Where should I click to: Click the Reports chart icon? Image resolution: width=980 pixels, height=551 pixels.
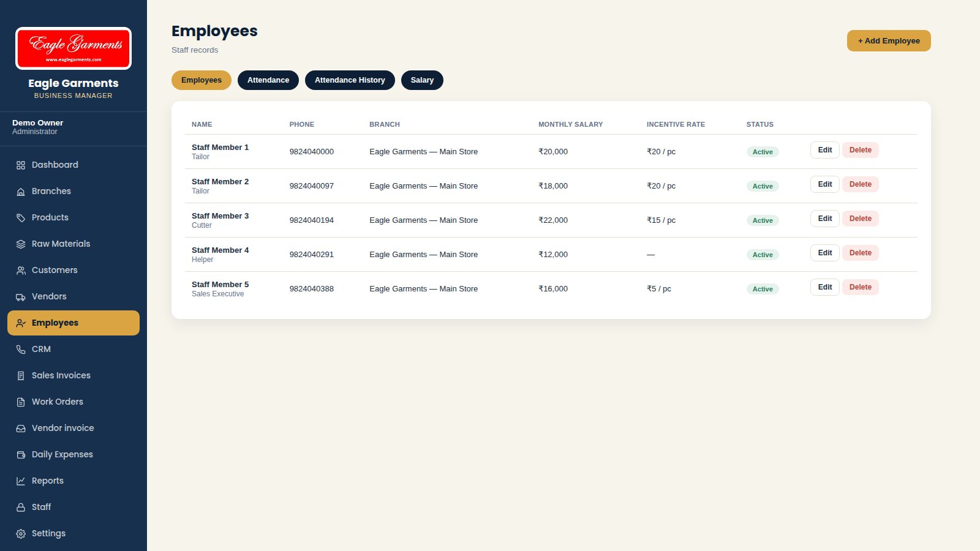pyautogui.click(x=21, y=481)
